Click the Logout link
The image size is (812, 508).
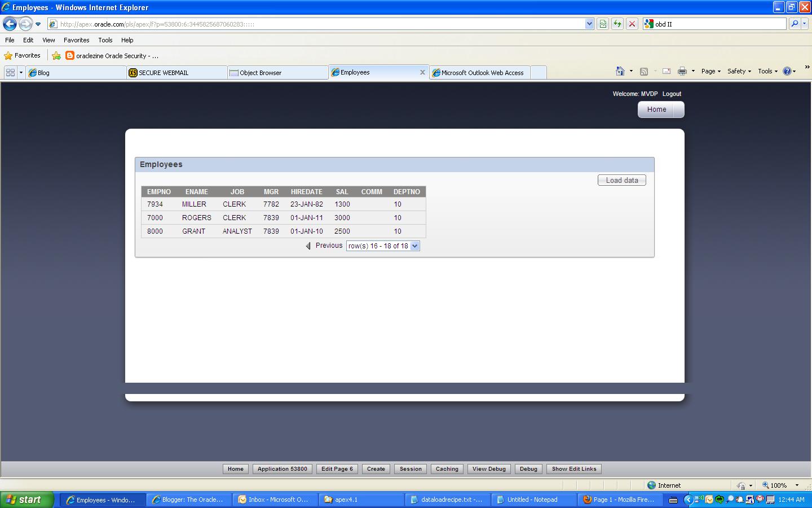coord(672,94)
